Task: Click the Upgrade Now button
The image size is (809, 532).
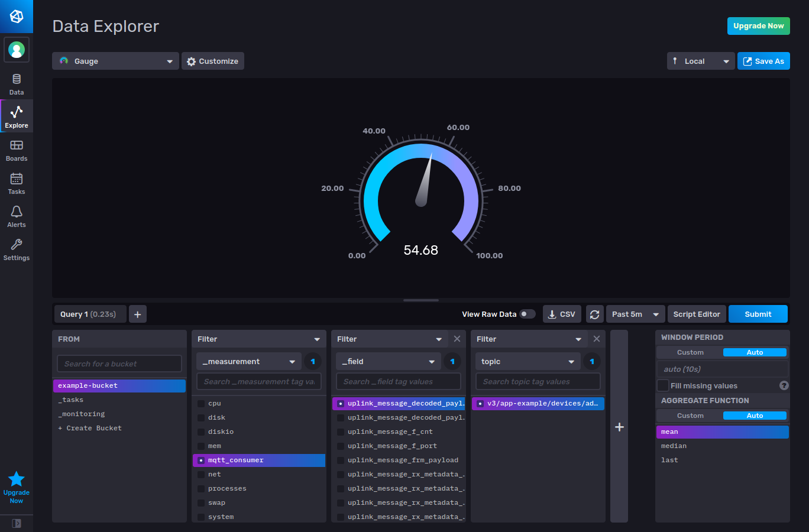Action: tap(758, 26)
